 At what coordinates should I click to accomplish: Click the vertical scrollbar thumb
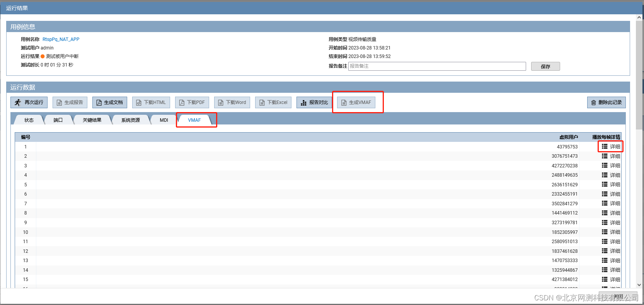pyautogui.click(x=639, y=75)
